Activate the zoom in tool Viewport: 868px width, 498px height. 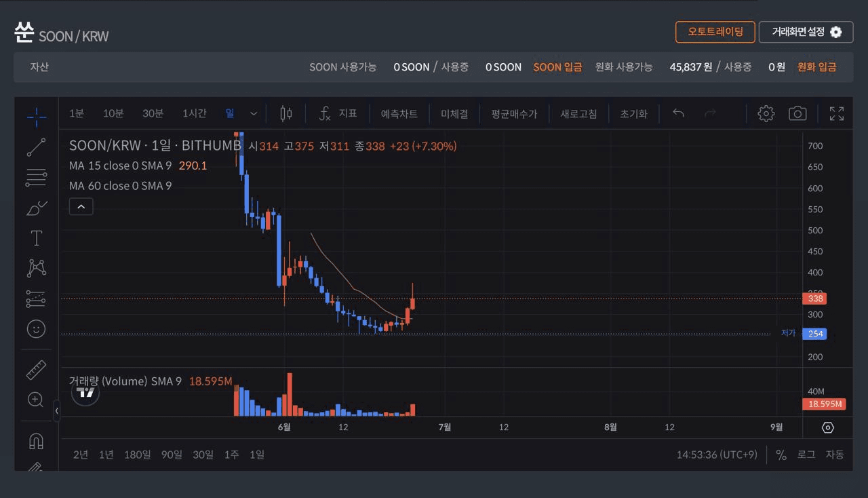[37, 400]
